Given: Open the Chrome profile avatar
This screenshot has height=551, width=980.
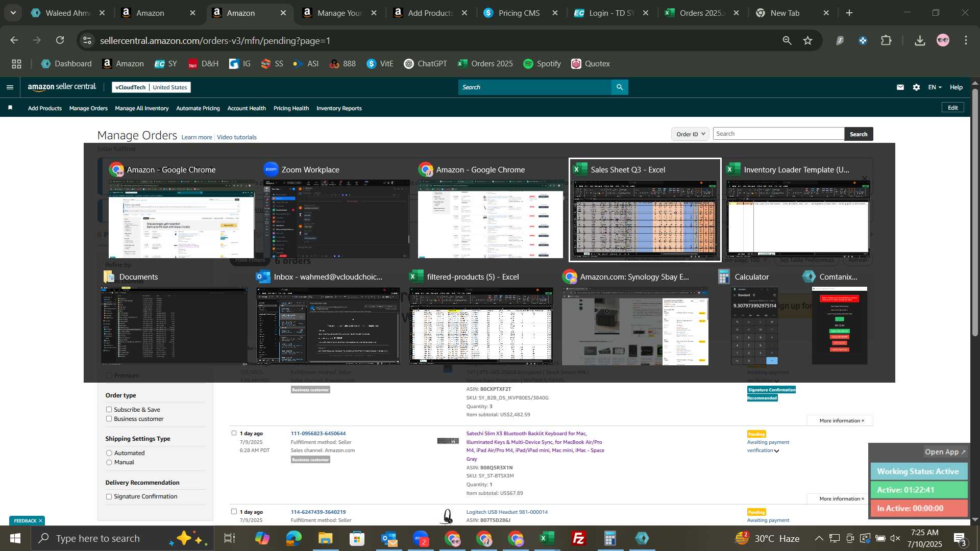Looking at the screenshot, I should coord(943,40).
